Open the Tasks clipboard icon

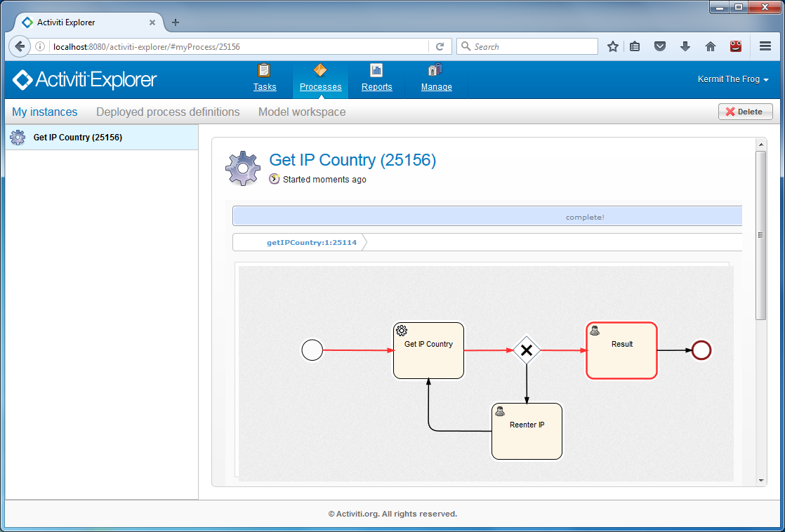point(265,71)
